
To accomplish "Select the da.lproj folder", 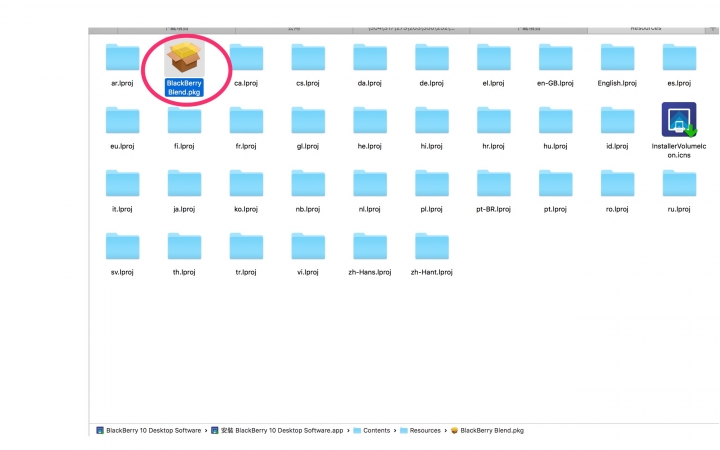I will coord(370,57).
